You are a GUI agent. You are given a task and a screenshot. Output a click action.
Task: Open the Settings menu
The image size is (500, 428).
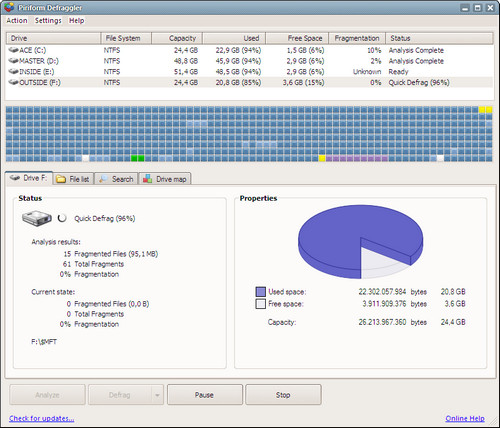click(48, 20)
